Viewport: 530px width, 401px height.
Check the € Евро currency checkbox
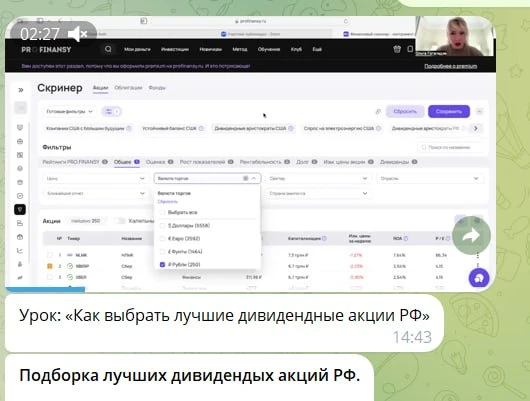click(162, 239)
